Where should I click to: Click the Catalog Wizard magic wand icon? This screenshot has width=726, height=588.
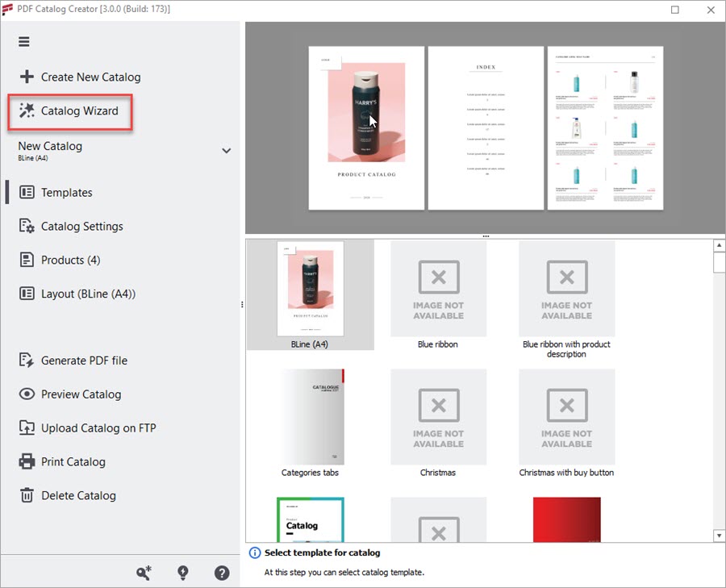click(27, 111)
